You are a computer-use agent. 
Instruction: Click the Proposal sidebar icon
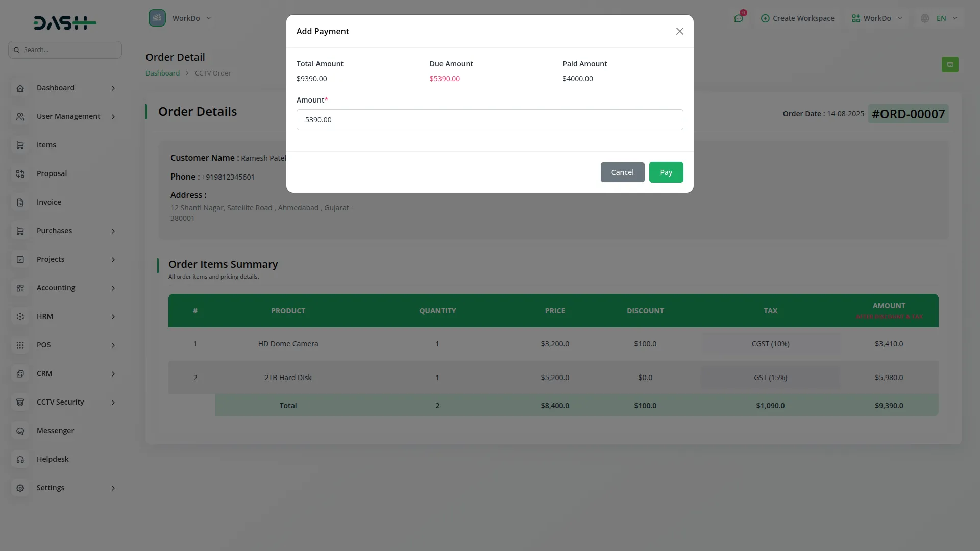coord(20,174)
